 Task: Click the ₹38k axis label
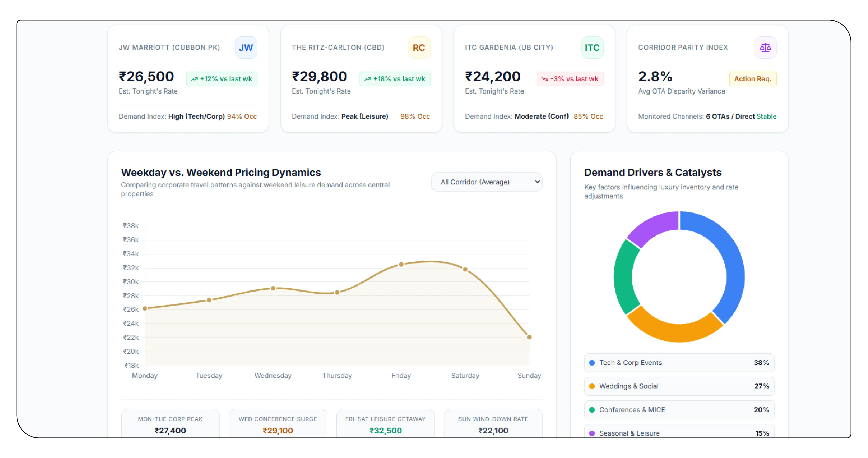tap(131, 226)
